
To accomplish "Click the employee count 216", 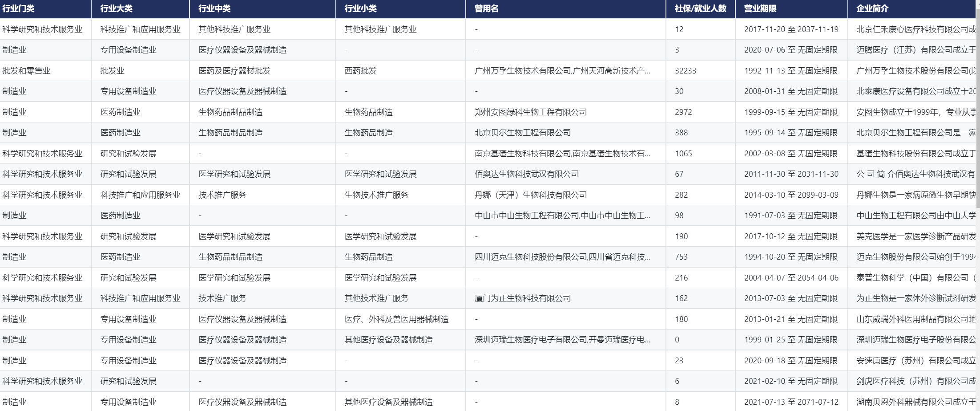I will coord(681,277).
